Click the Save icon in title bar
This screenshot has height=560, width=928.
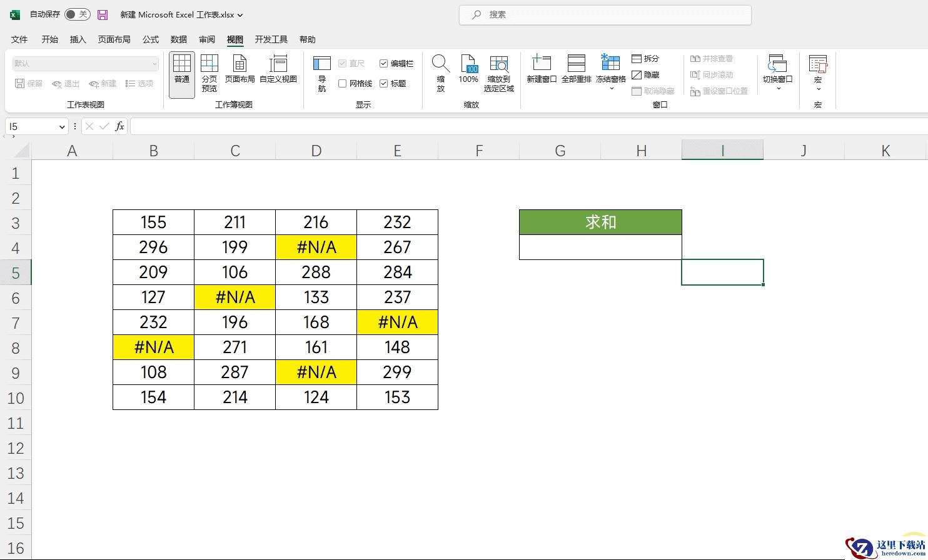click(103, 14)
